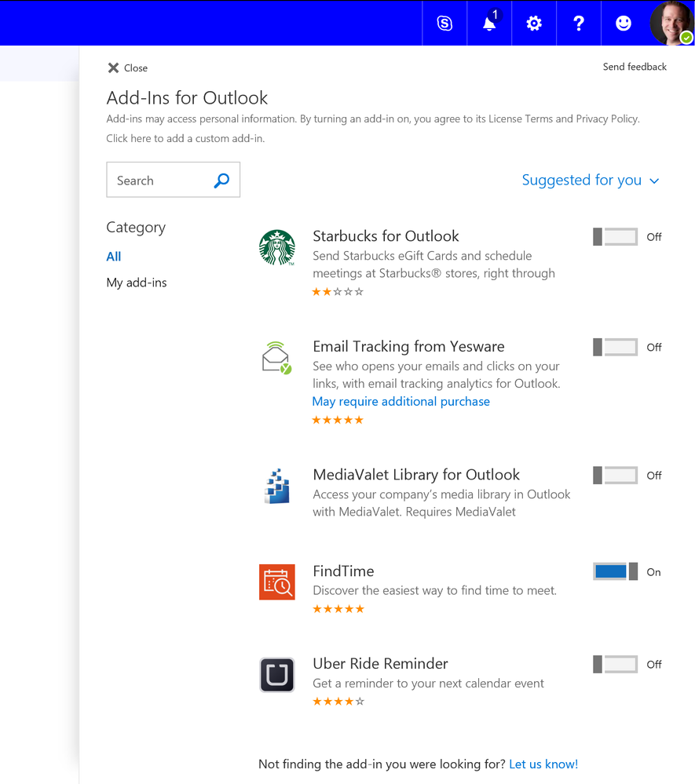The width and height of the screenshot is (695, 784).
Task: Open the settings gear menu
Action: pos(534,24)
